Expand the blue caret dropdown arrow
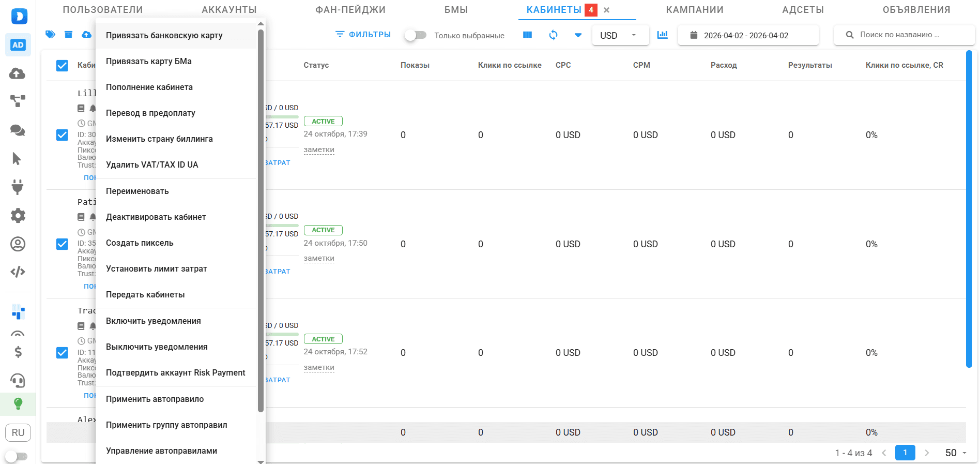The width and height of the screenshot is (980, 464). pos(578,35)
